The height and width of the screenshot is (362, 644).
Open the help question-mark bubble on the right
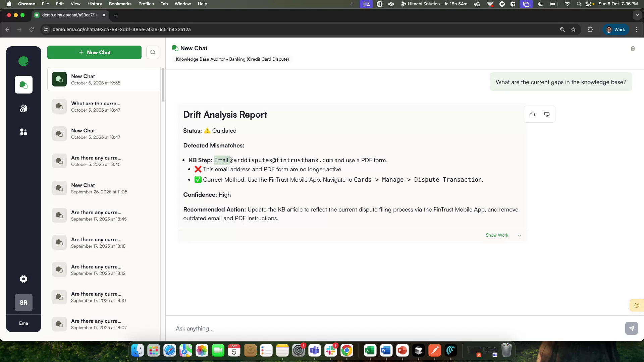(x=637, y=305)
